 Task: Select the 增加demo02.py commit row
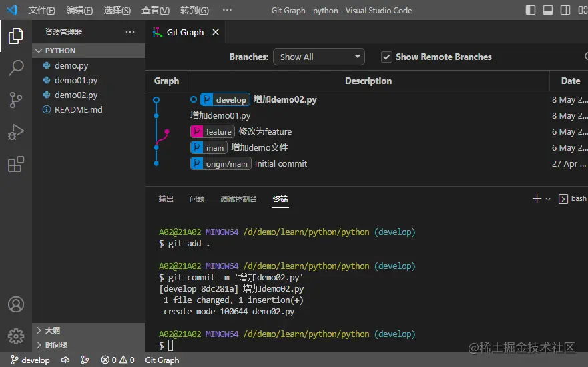click(x=367, y=99)
